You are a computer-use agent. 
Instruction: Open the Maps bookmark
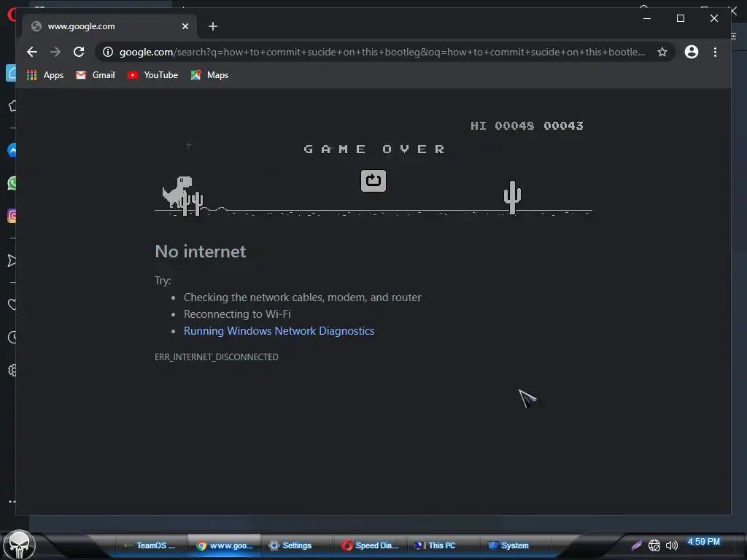(x=209, y=75)
